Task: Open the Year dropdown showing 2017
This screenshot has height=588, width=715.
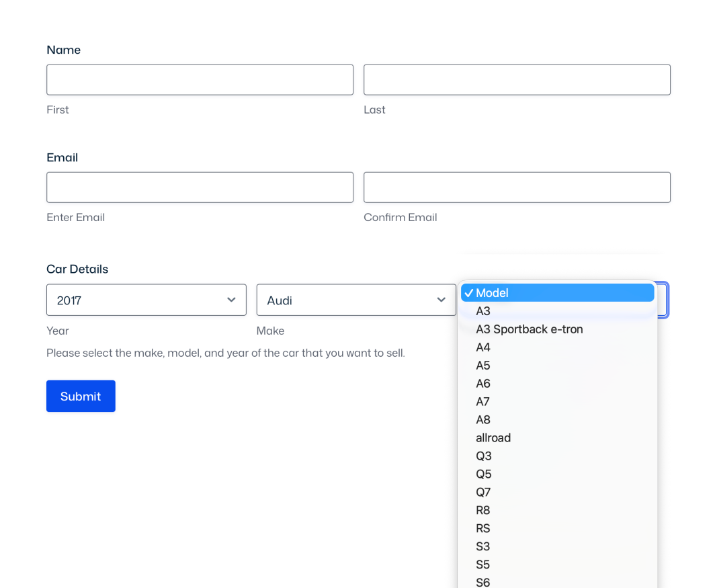Action: tap(146, 300)
